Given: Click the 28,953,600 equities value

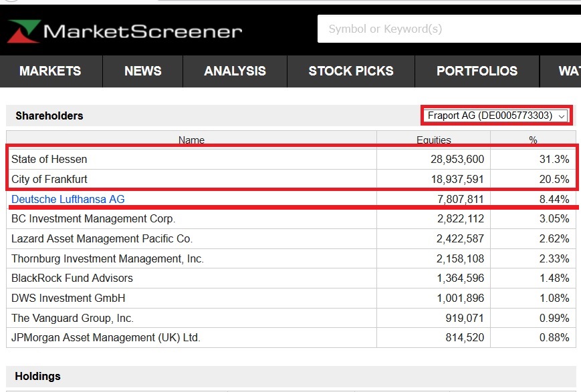Looking at the screenshot, I should (457, 159).
